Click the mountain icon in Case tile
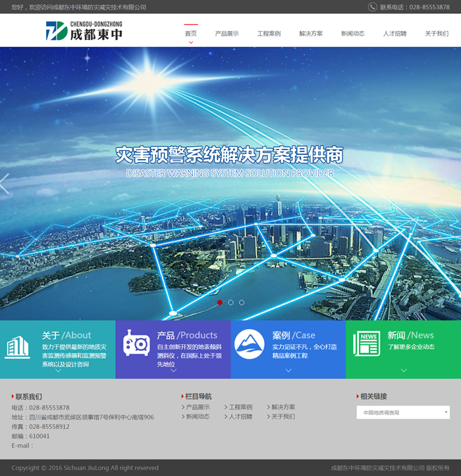Screen dimensions: 461x476 (249, 344)
